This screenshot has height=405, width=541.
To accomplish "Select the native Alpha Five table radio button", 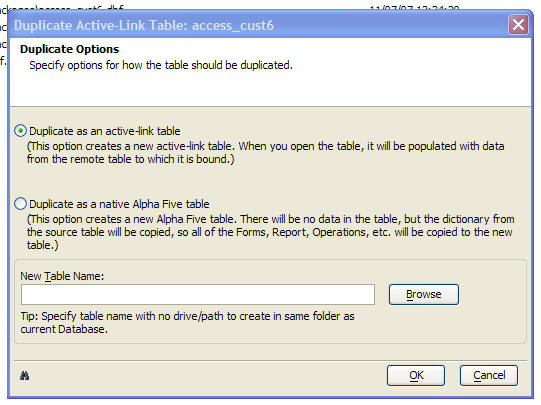I will click(20, 204).
